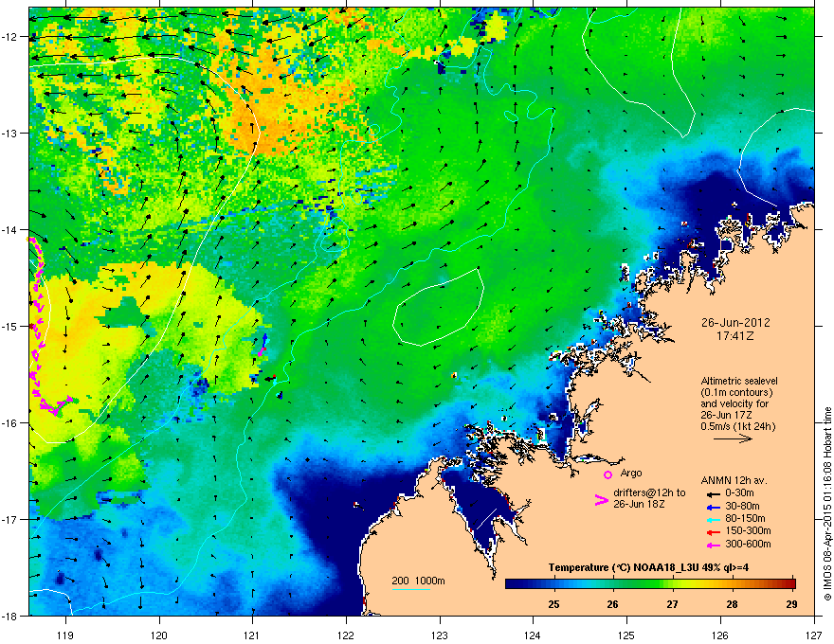Click the 150-300m depth label
The width and height of the screenshot is (834, 644).
coord(748,530)
